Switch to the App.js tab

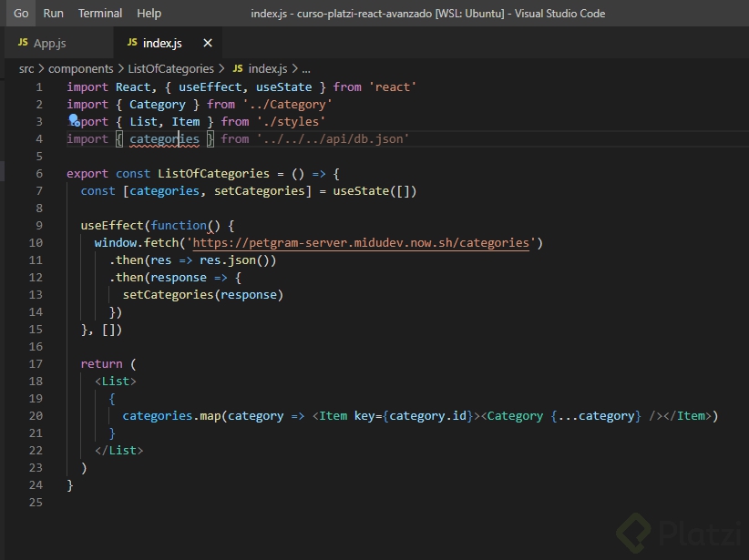click(58, 43)
